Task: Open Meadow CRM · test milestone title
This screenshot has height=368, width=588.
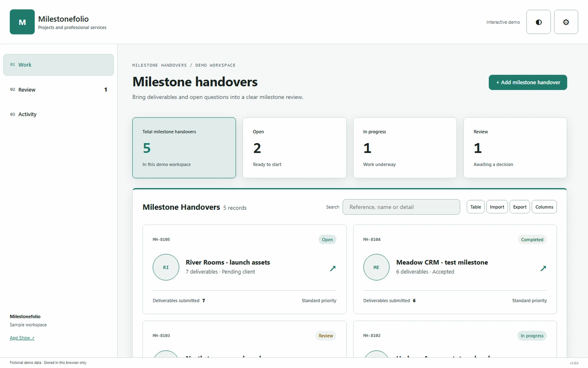Action: pos(442,262)
